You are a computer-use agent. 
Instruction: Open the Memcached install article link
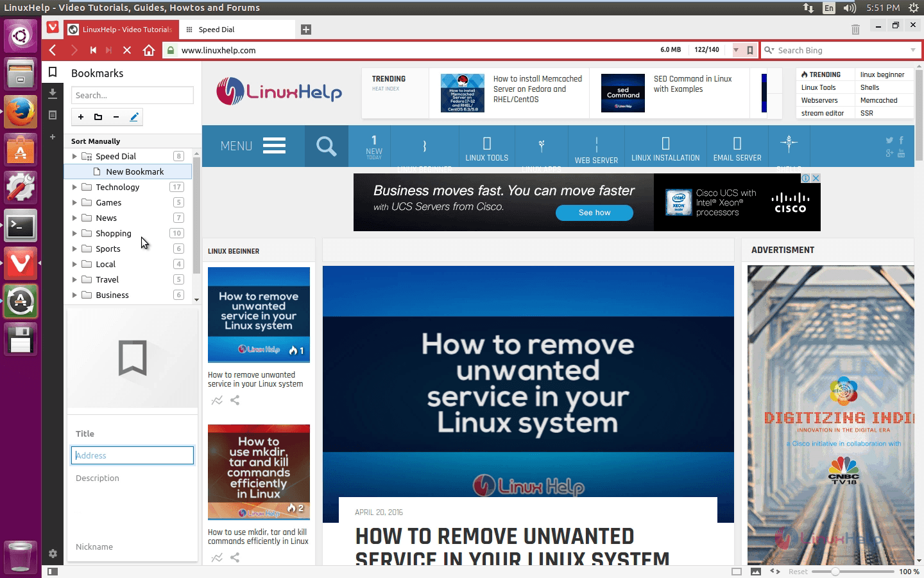[538, 89]
